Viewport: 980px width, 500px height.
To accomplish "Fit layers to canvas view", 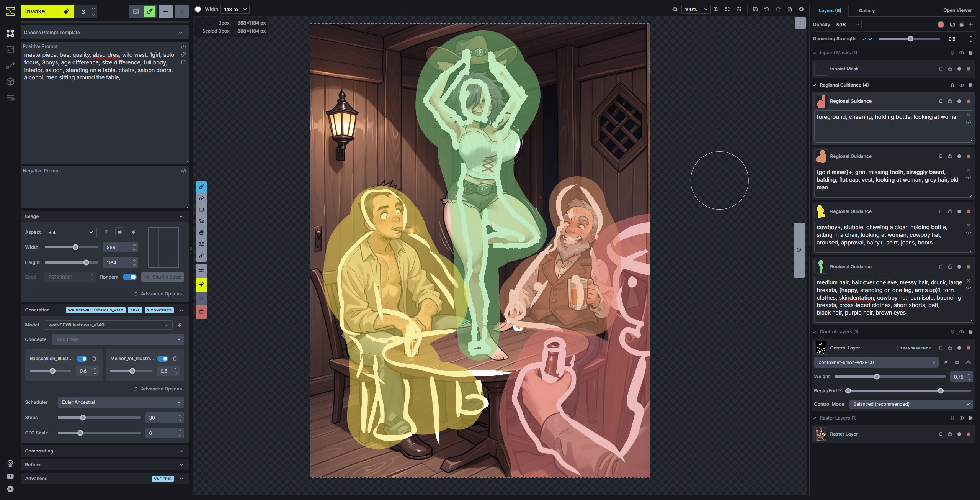I will (727, 9).
